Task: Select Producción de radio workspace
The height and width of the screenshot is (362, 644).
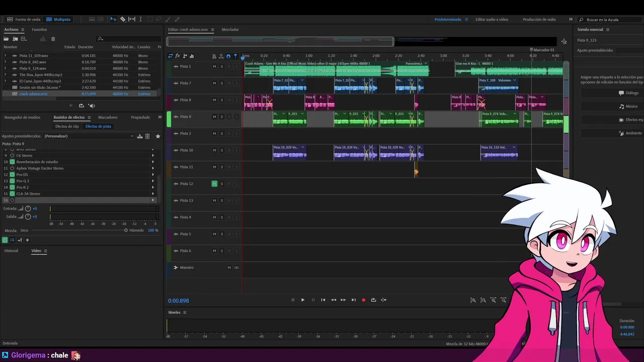Action: click(539, 19)
